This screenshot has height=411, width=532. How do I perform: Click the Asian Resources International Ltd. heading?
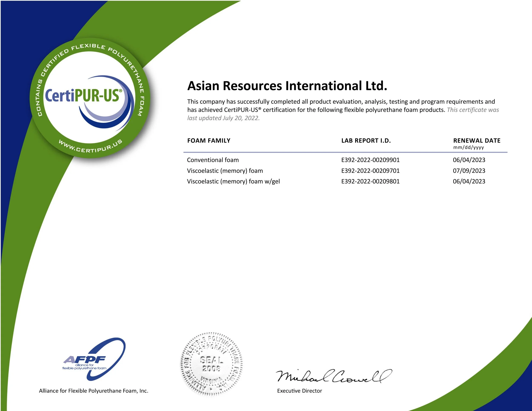pyautogui.click(x=287, y=86)
